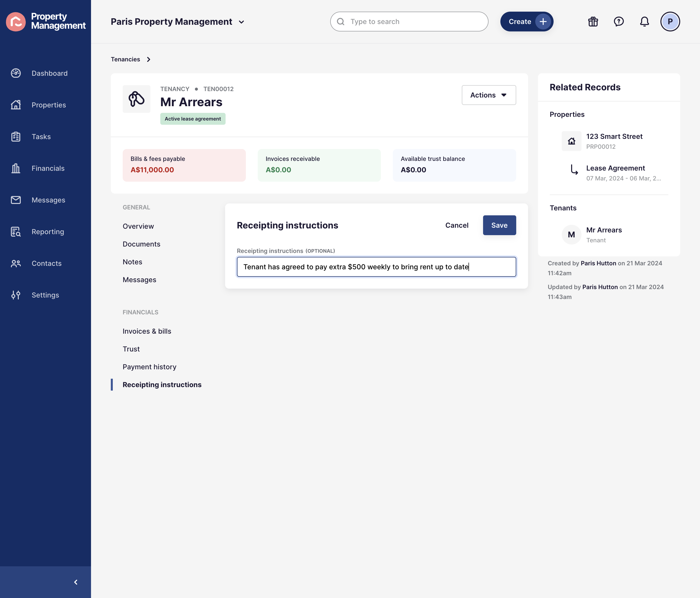Click the Messages envelope icon in sidebar
Viewport: 700px width, 598px height.
16,200
